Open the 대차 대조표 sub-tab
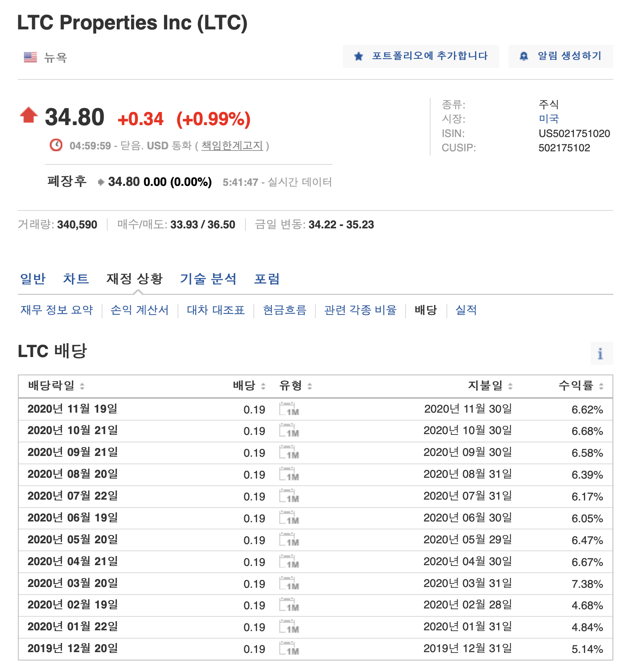Viewport: 626px width, 672px height. (x=216, y=310)
